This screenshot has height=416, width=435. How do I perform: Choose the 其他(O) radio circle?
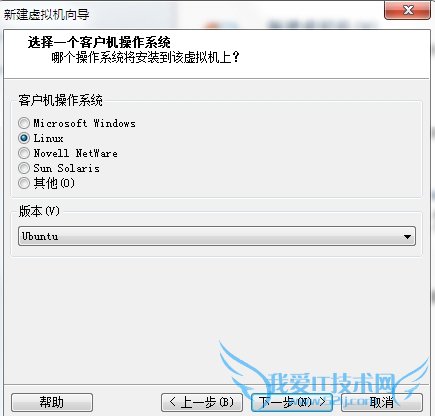(24, 183)
